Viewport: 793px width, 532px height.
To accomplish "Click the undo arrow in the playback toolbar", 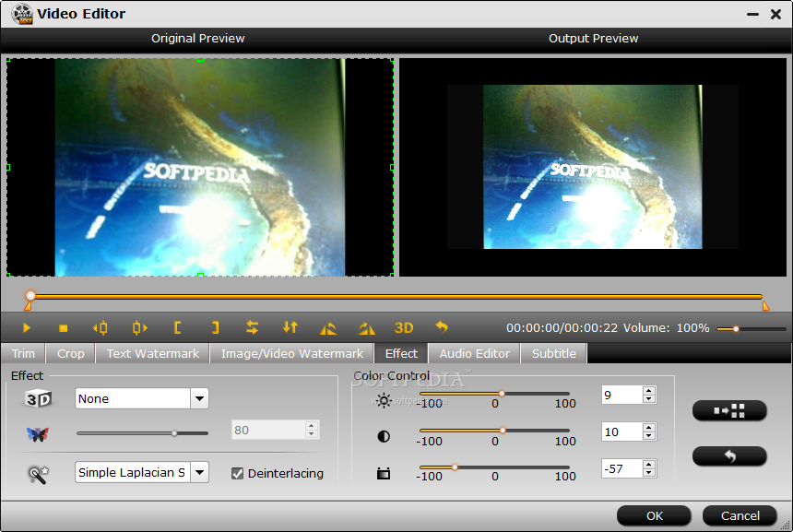I will point(442,328).
